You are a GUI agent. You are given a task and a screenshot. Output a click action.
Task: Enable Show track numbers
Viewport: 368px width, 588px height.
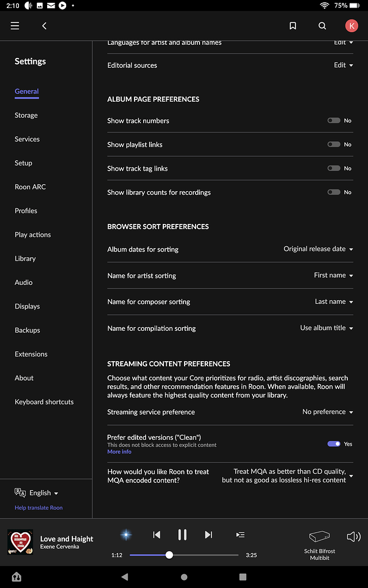click(333, 121)
